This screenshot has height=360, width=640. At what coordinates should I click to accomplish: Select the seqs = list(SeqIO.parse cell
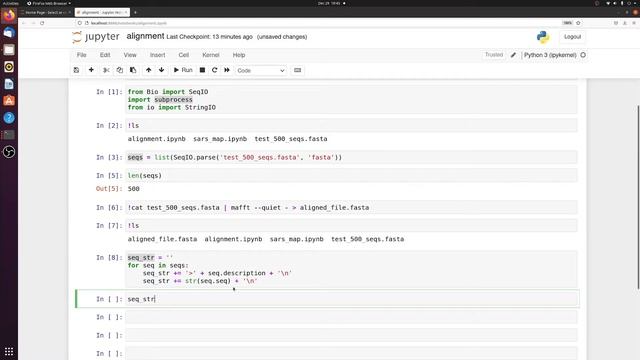[x=351, y=157]
